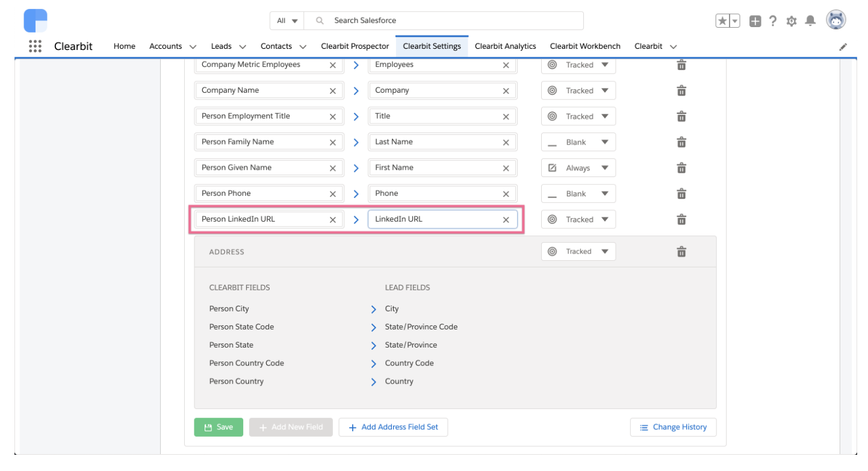Open Favorites star icon
Screen dimensions: 868x471
click(x=722, y=20)
